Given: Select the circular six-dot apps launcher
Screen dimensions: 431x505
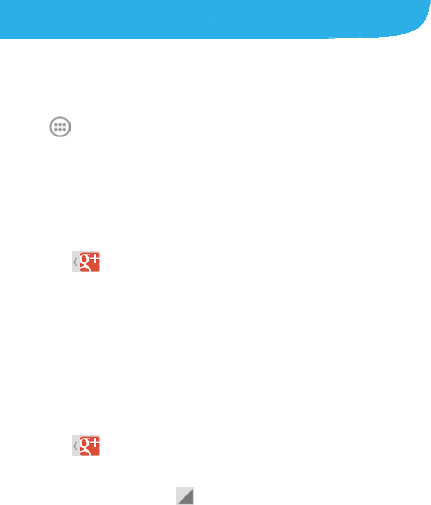Looking at the screenshot, I should coord(60,127).
